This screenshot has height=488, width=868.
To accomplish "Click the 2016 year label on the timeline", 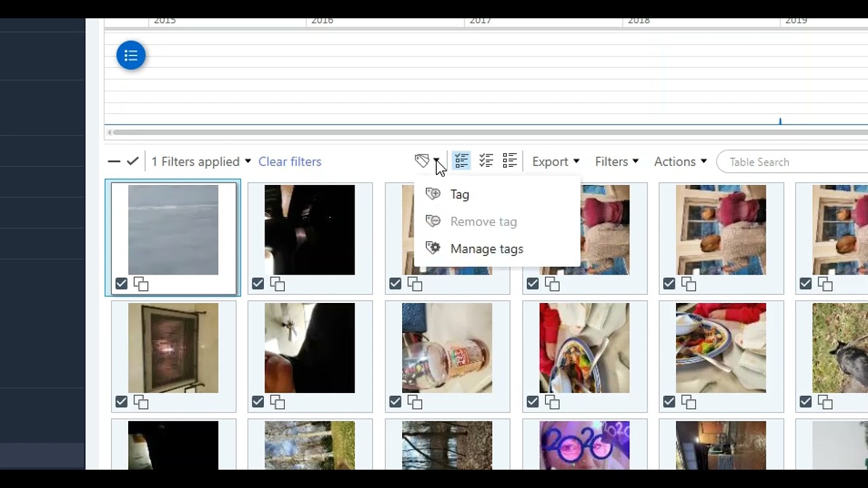I will (322, 20).
